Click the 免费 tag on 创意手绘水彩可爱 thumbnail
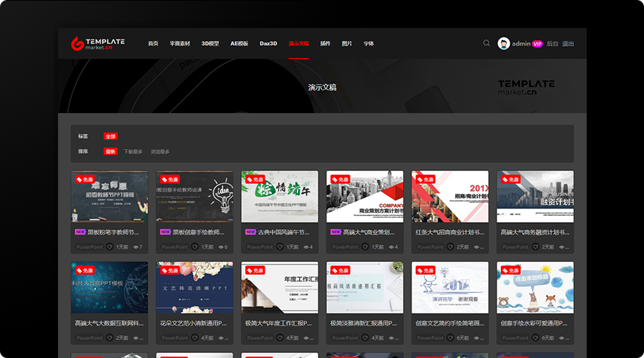 (510, 271)
